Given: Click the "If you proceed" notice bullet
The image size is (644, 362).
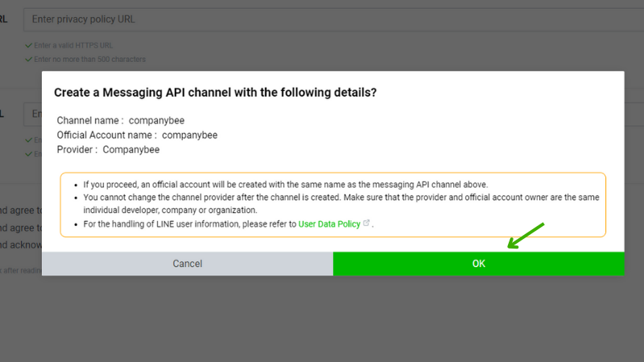Looking at the screenshot, I should [286, 185].
